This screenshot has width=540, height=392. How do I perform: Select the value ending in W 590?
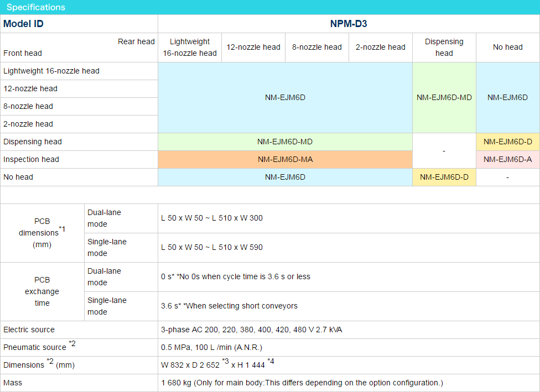212,248
